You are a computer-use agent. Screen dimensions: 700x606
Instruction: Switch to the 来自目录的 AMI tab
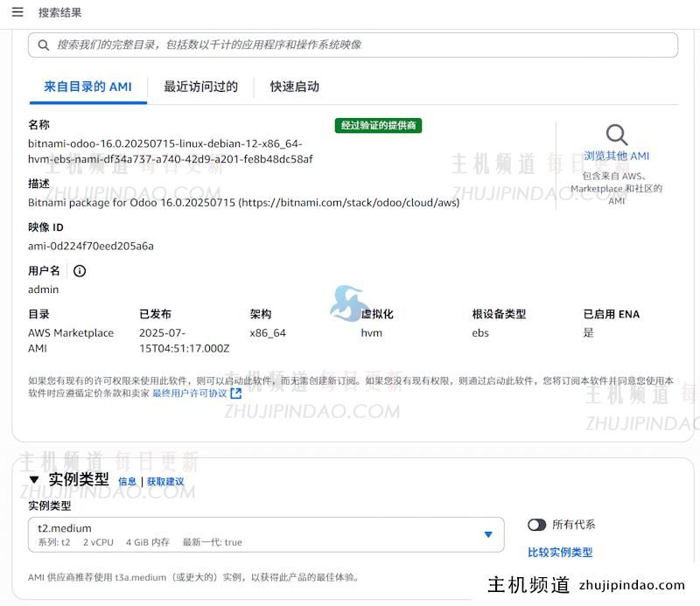(88, 87)
